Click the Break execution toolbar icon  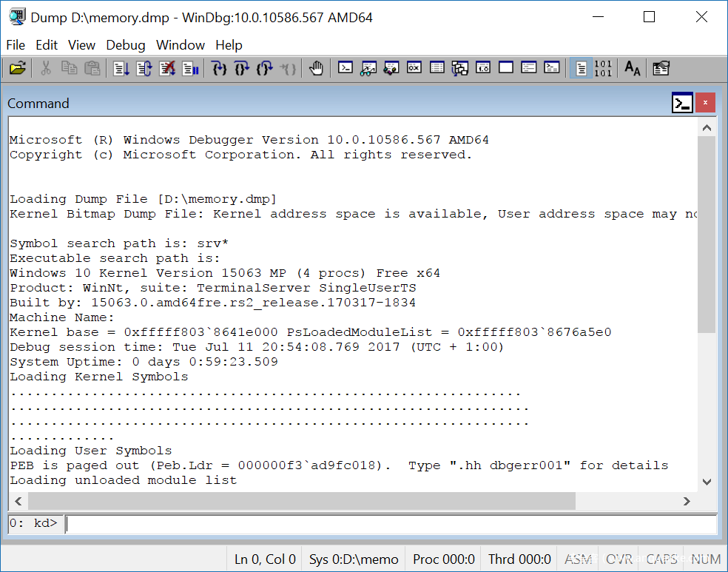190,69
